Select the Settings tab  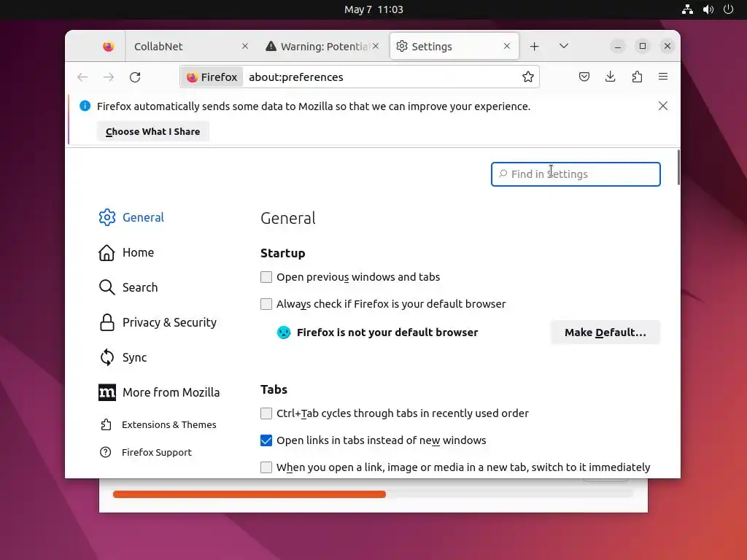(454, 46)
